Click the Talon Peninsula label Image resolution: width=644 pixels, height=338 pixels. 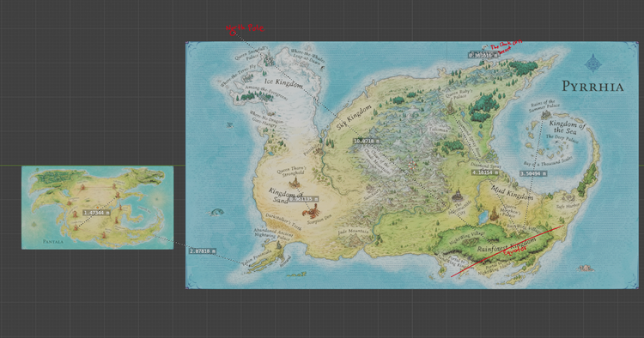[x=256, y=259]
